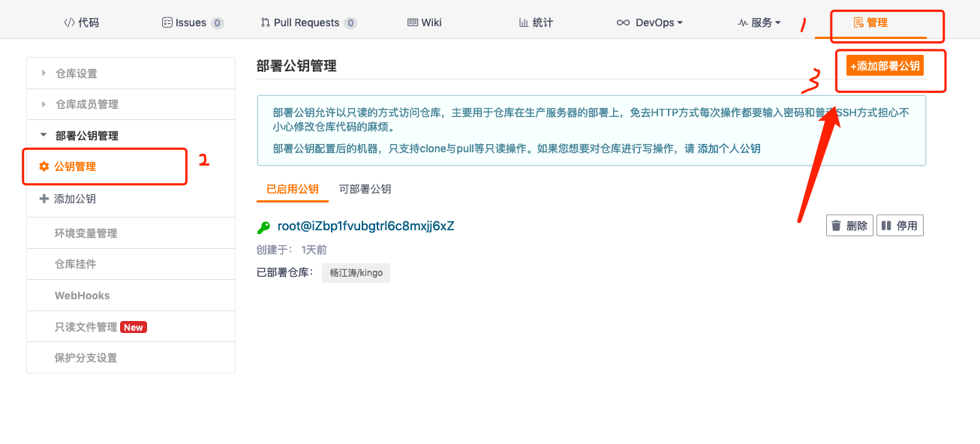Switch to the 可部署公钥 tab

click(365, 189)
